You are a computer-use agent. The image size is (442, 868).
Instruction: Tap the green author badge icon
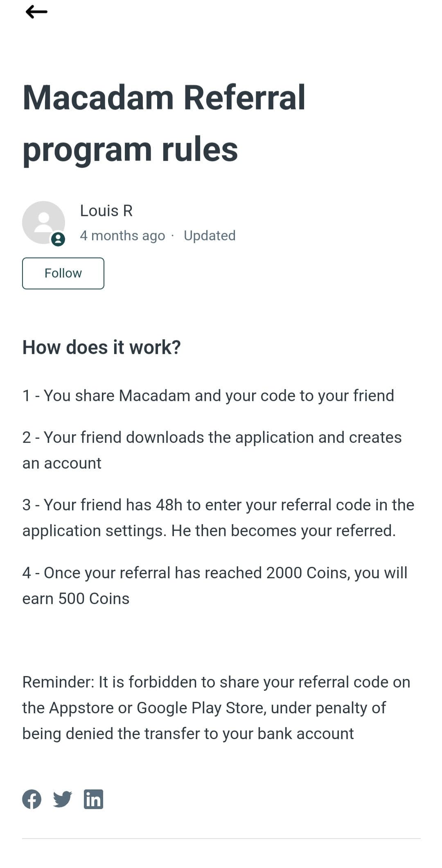pos(58,239)
